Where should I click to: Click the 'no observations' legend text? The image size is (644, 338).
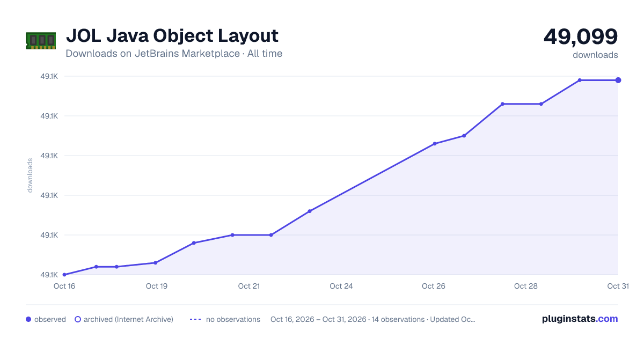(233, 319)
